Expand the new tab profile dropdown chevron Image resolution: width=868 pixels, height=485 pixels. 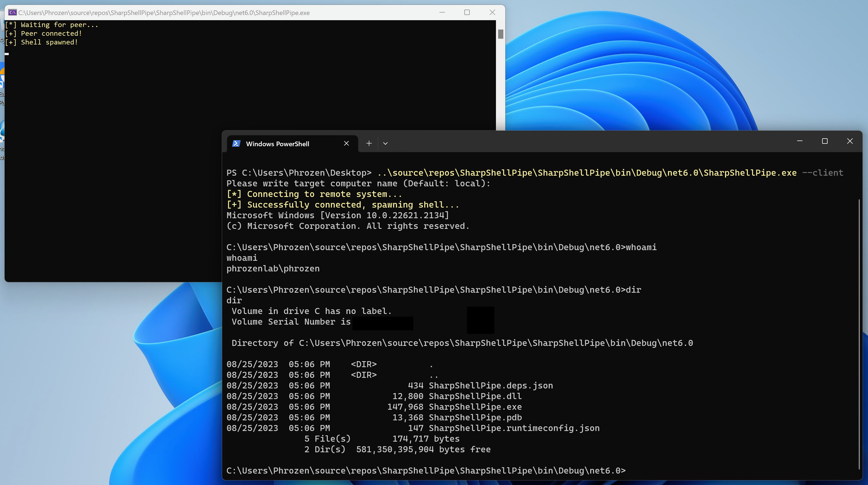click(385, 143)
